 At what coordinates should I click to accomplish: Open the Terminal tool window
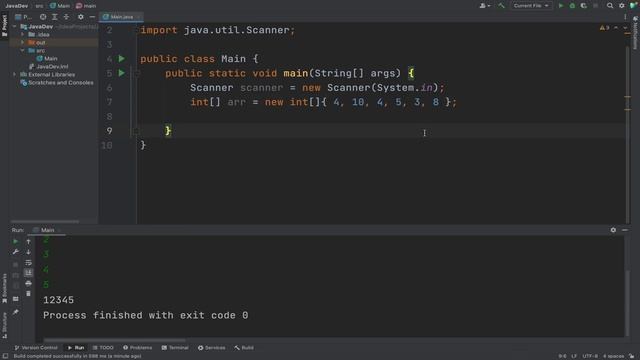pos(175,348)
